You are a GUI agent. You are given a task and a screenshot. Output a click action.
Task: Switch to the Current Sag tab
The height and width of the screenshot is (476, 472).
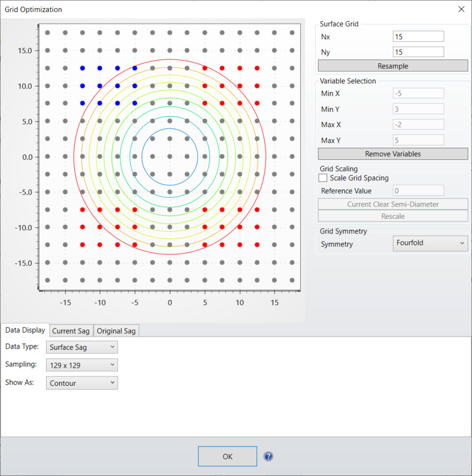[x=71, y=331]
